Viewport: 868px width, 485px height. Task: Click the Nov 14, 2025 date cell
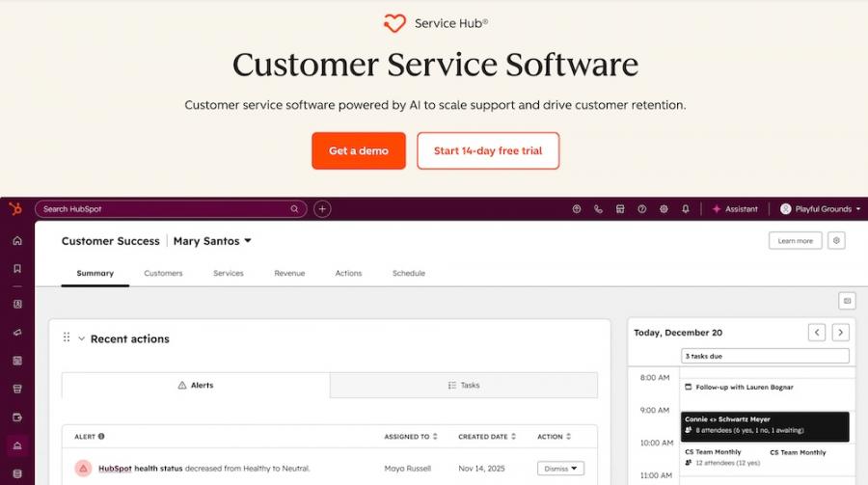481,469
